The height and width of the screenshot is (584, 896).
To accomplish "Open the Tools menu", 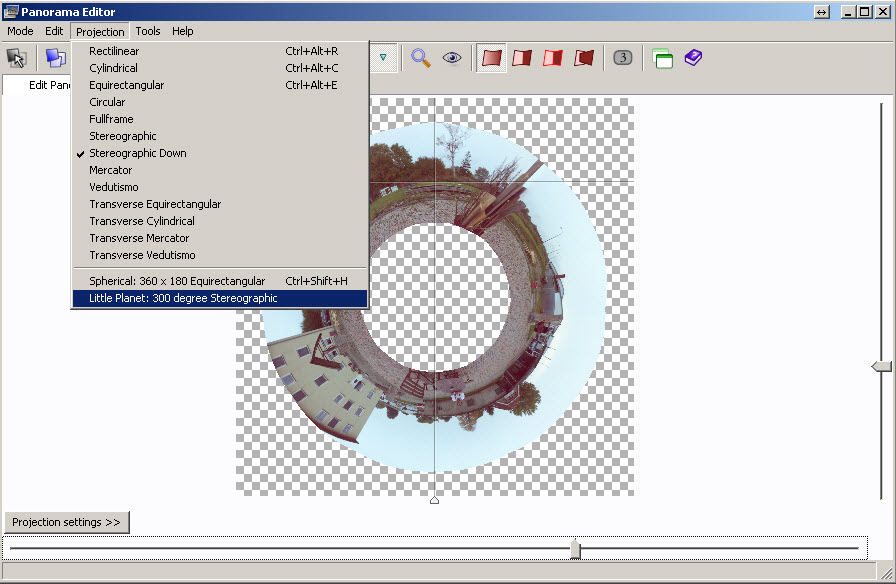I will point(148,31).
